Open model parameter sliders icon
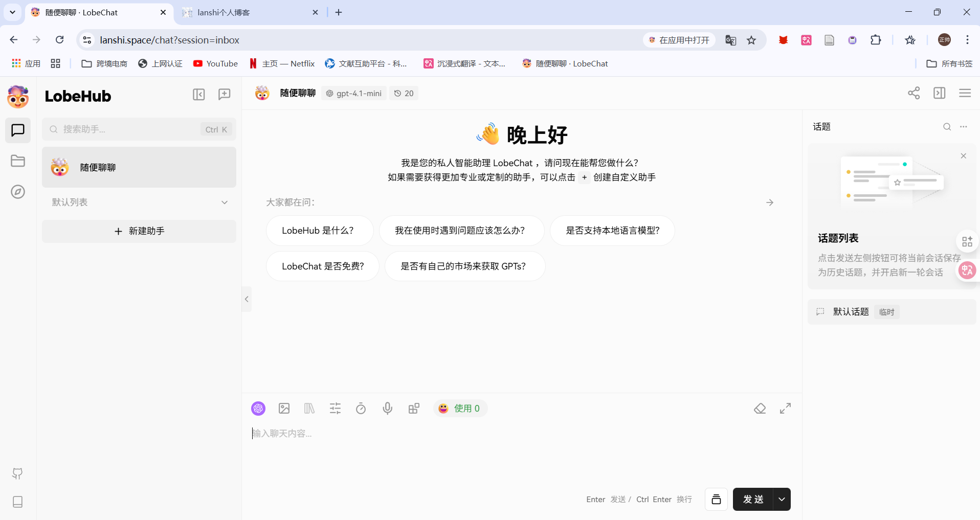Screen dimensions: 980x520 [x=335, y=408]
